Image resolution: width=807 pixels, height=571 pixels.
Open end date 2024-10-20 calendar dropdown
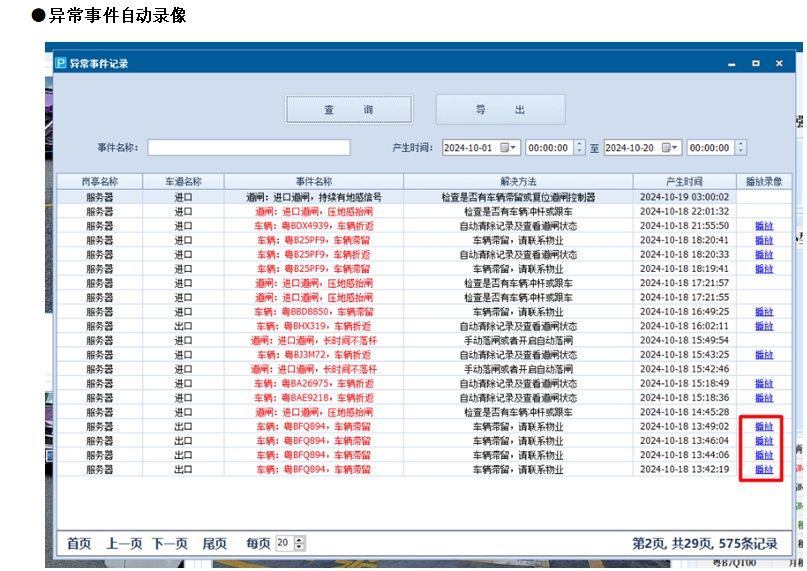(672, 148)
